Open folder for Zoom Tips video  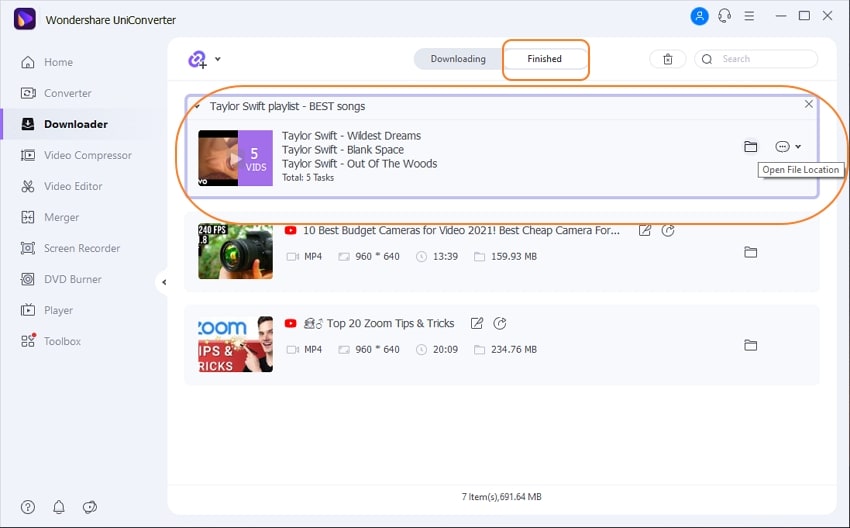point(750,345)
